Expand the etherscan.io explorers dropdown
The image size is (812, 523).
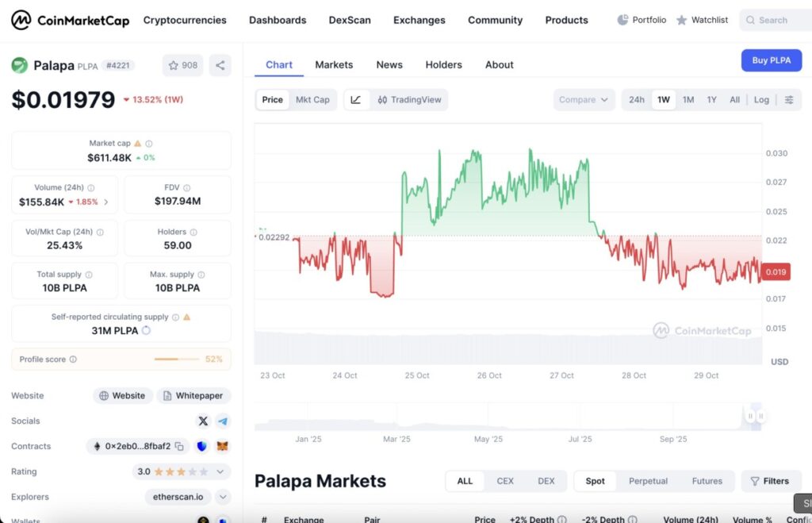pos(222,497)
